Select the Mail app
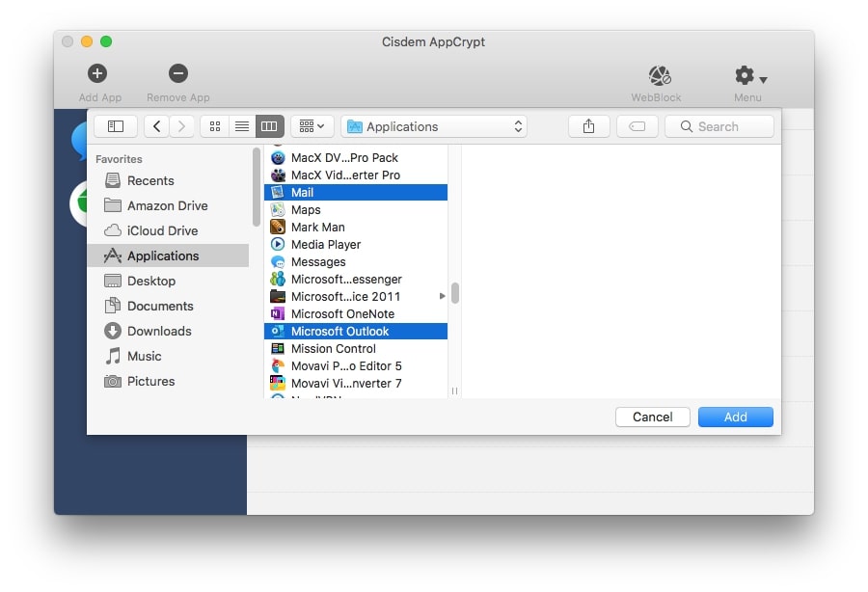The height and width of the screenshot is (592, 868). (x=356, y=192)
